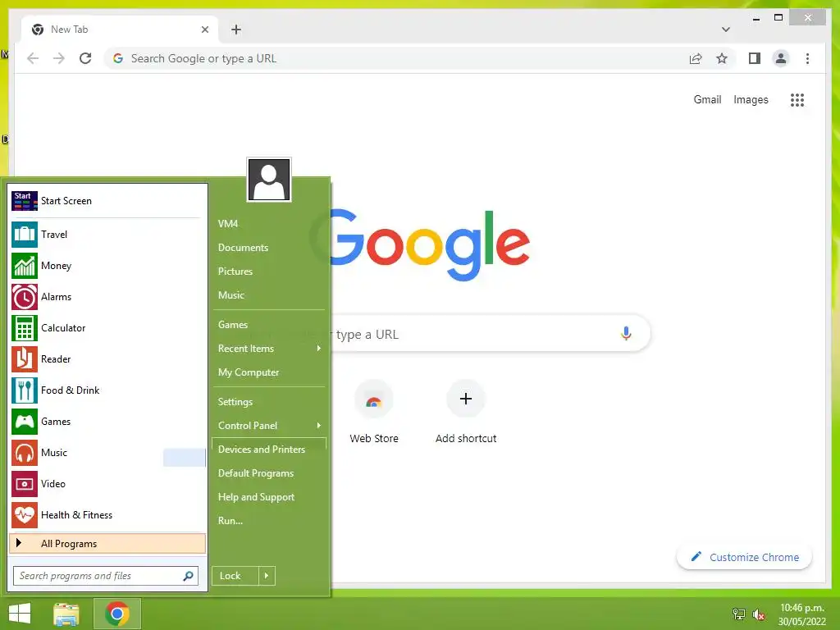Click Chrome's back arrow
This screenshot has height=630, width=840.
click(33, 58)
